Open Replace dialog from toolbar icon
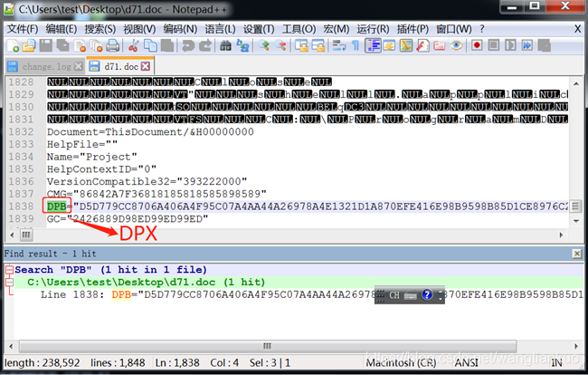The width and height of the screenshot is (588, 375). point(242,46)
